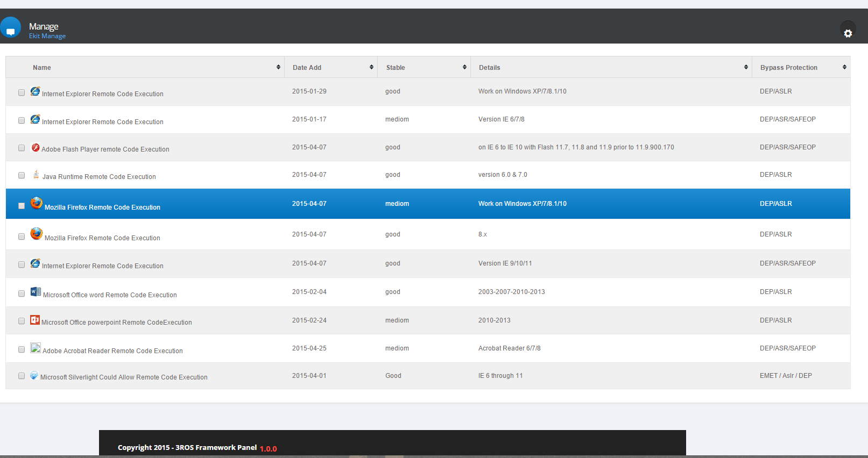Click Firefox icon in the highlighted row
The image size is (868, 458).
tap(37, 203)
